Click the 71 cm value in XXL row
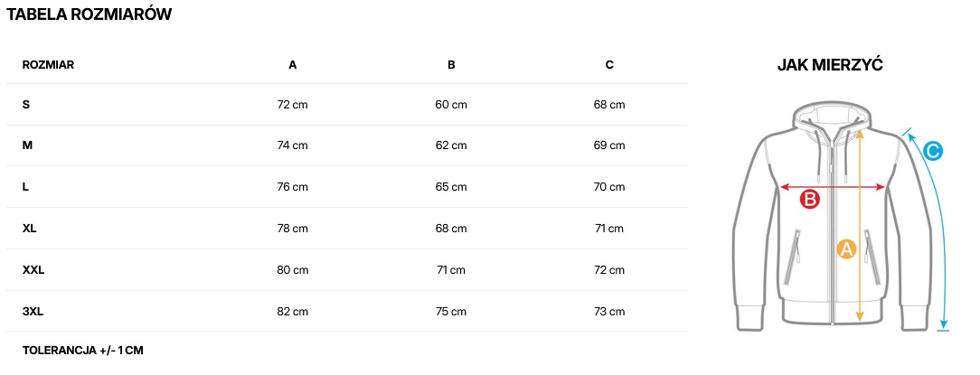The height and width of the screenshot is (375, 980). click(x=451, y=270)
